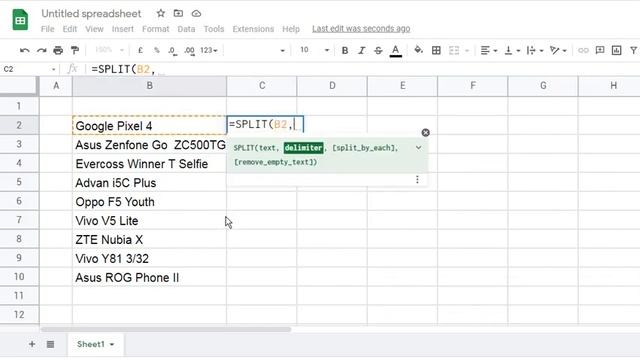Open the File menu

click(47, 29)
